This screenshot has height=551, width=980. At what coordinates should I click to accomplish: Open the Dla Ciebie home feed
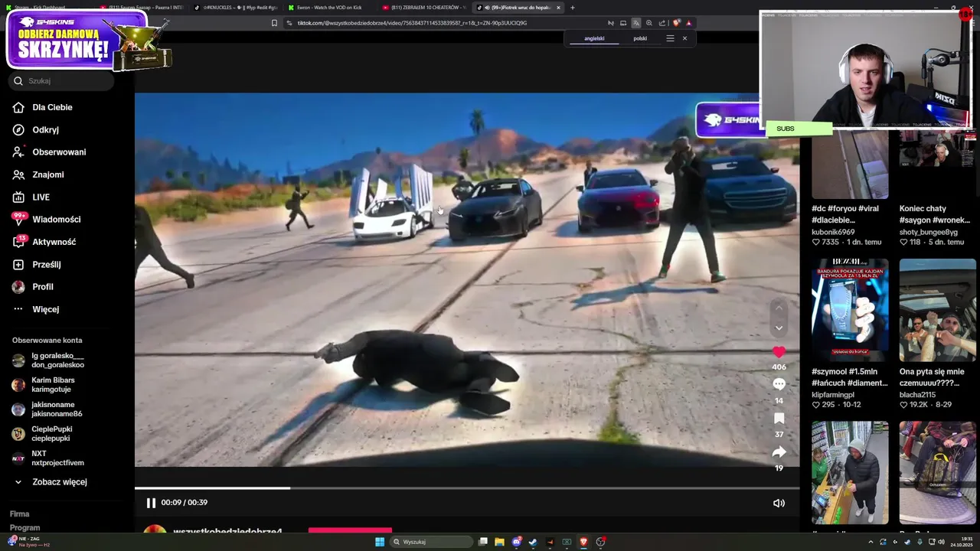click(x=43, y=107)
